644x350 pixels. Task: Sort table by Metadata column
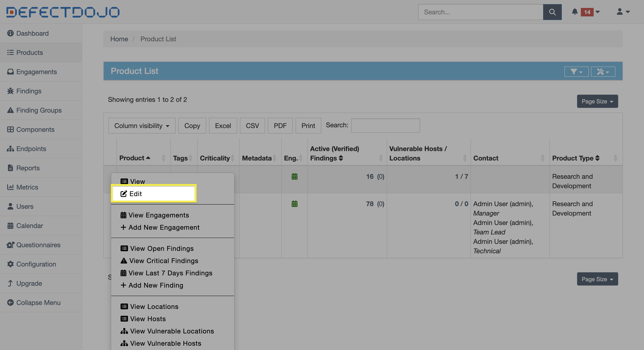point(257,158)
